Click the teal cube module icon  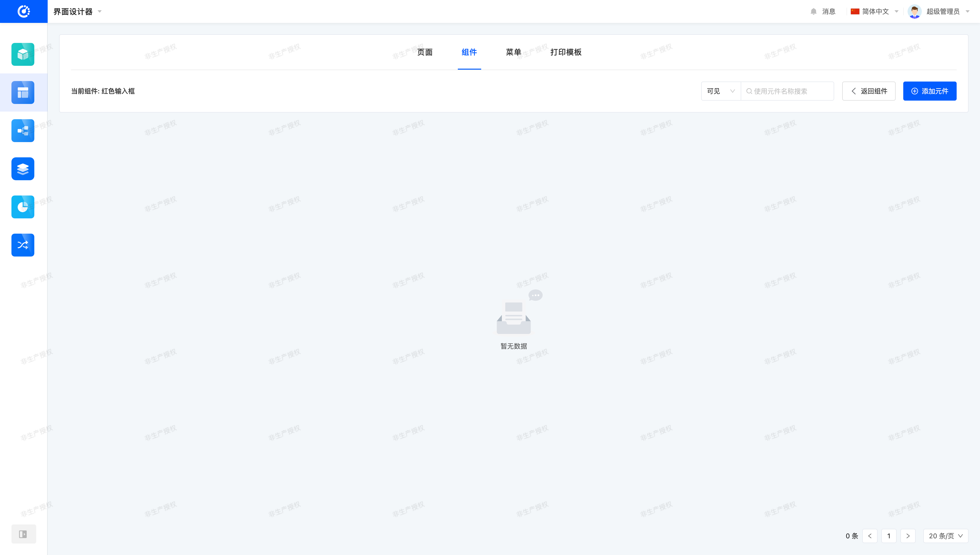click(23, 55)
